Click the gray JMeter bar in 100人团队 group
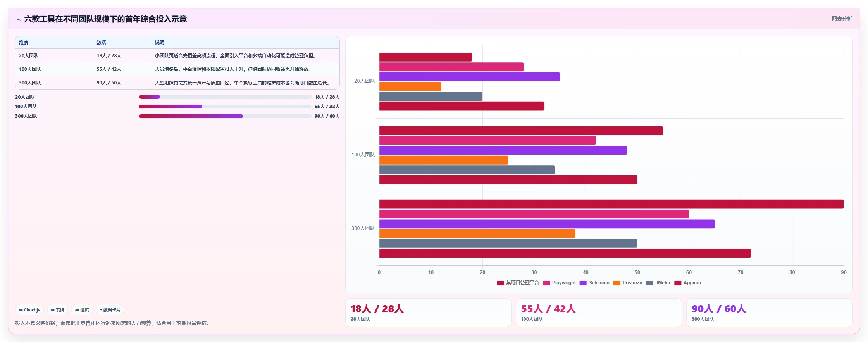868x342 pixels. [467, 170]
